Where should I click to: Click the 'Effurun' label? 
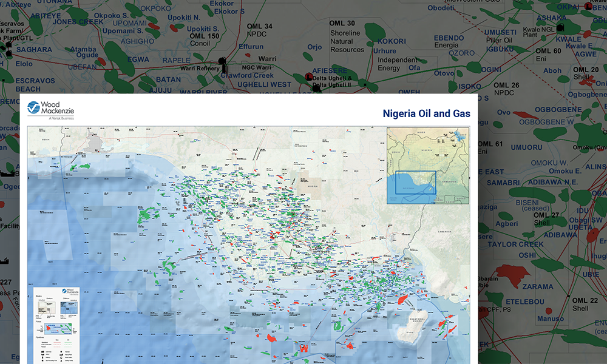tap(251, 47)
